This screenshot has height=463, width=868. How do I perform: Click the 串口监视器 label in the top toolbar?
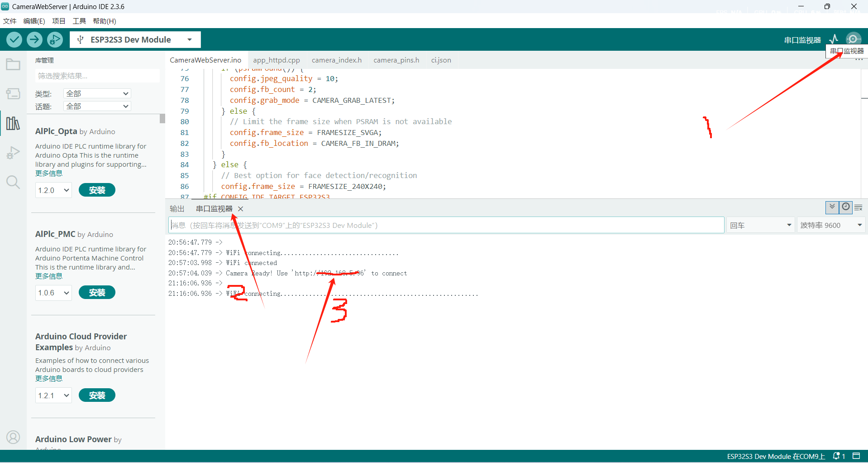pyautogui.click(x=802, y=40)
